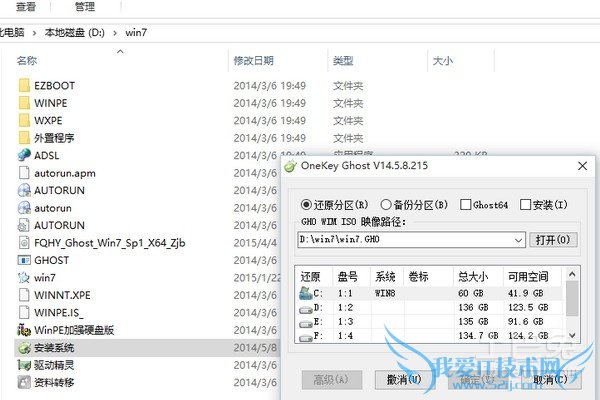Click the E: drive icon in partition list
Viewport: 600px width, 400px height.
[x=306, y=323]
